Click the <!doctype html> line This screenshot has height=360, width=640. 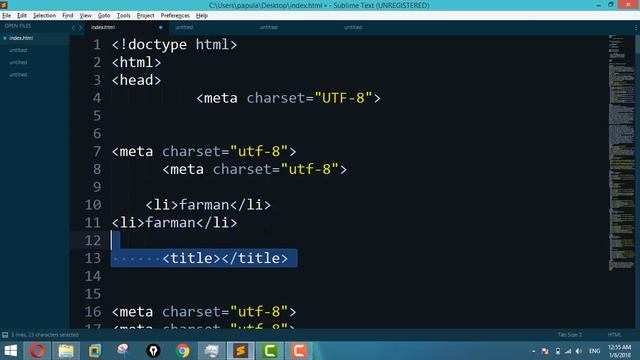click(174, 44)
